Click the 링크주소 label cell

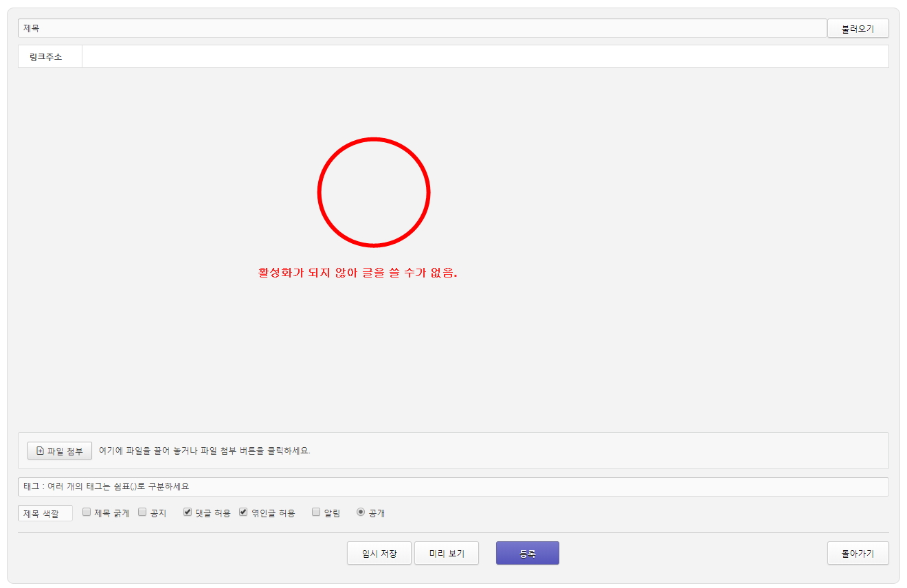(x=50, y=56)
